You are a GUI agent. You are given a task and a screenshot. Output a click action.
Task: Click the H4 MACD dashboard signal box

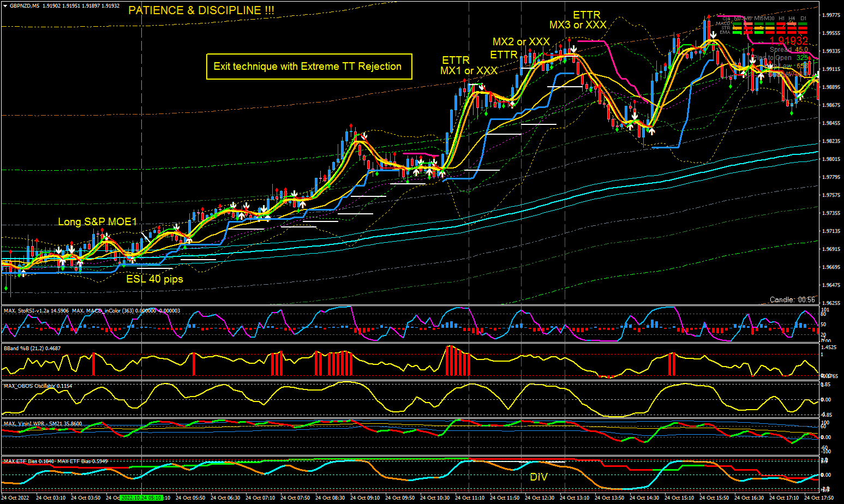[x=792, y=23]
